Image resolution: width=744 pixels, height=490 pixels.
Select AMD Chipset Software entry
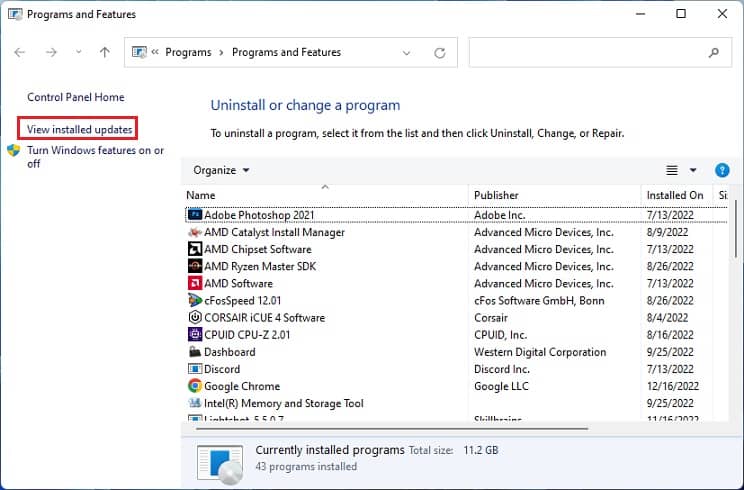click(258, 250)
